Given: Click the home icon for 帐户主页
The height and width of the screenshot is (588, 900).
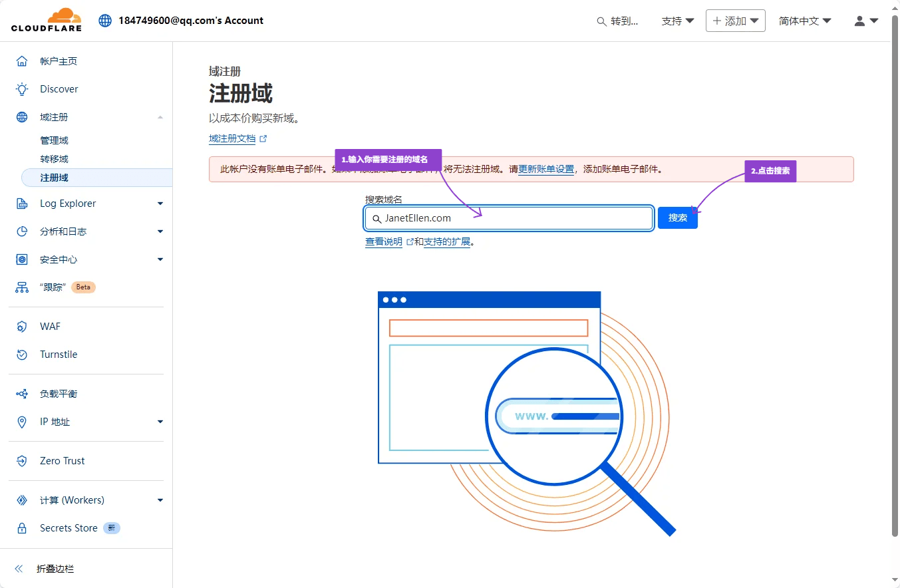Looking at the screenshot, I should tap(22, 61).
